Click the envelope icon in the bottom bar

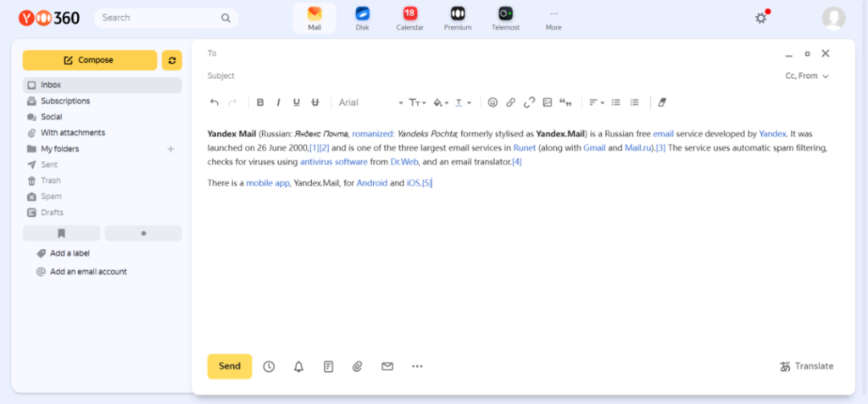tap(387, 367)
